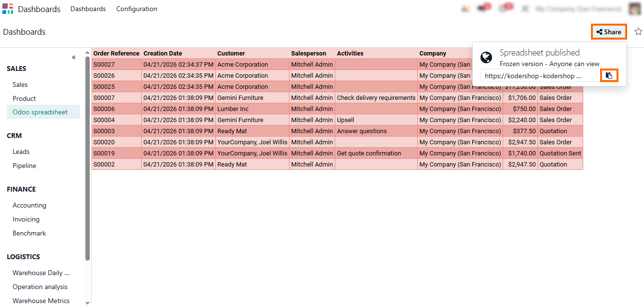
Task: Click the globe icon in share popup
Action: pyautogui.click(x=487, y=58)
